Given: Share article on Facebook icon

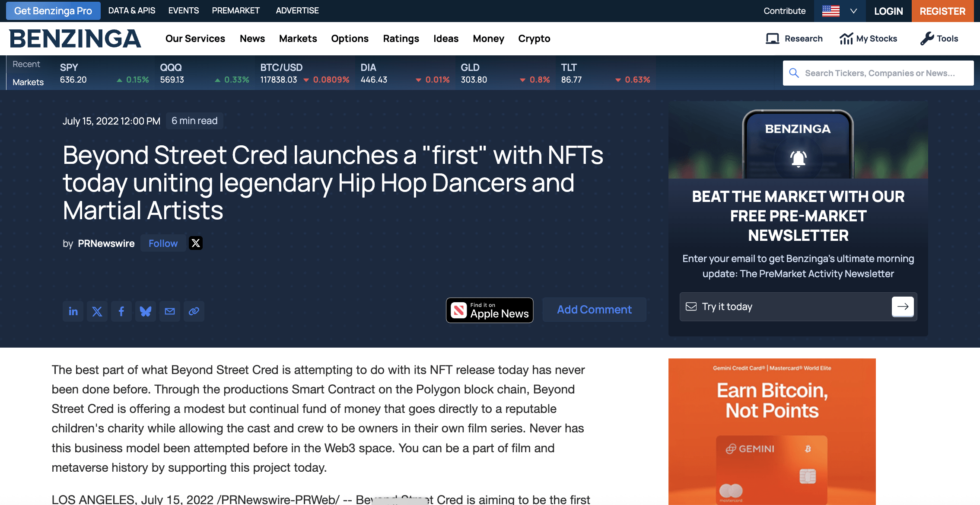Looking at the screenshot, I should coord(121,311).
